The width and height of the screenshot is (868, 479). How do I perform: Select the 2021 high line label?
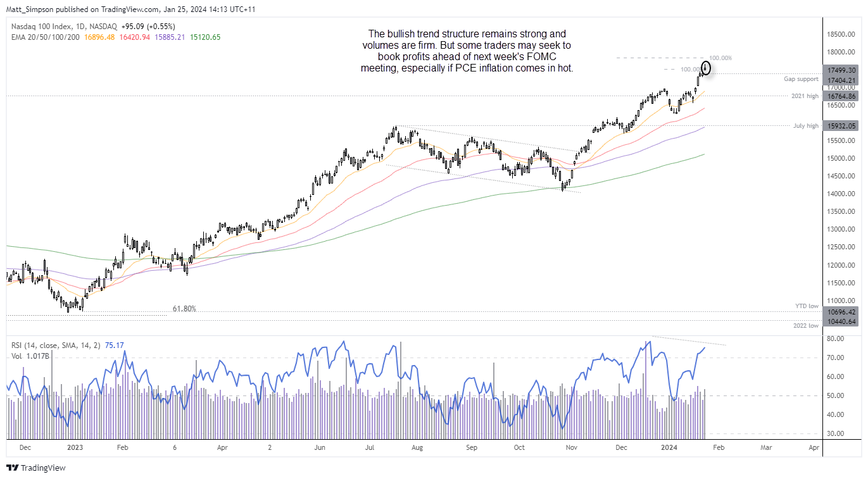tap(806, 96)
